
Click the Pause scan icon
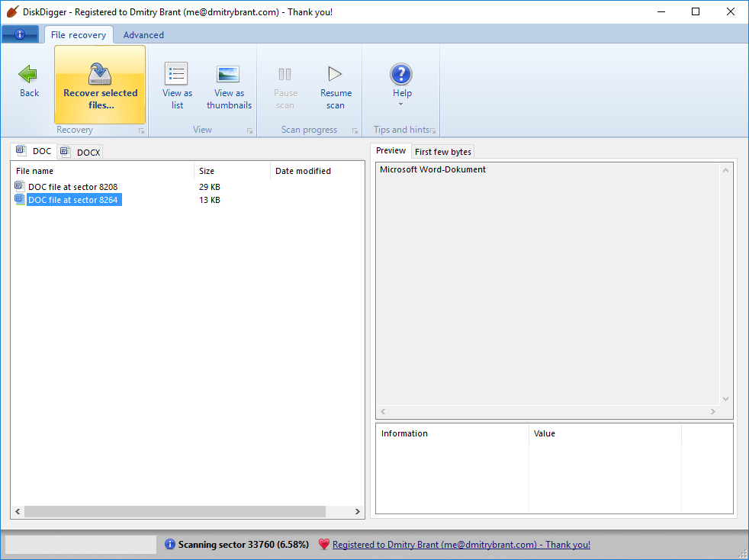pyautogui.click(x=285, y=74)
